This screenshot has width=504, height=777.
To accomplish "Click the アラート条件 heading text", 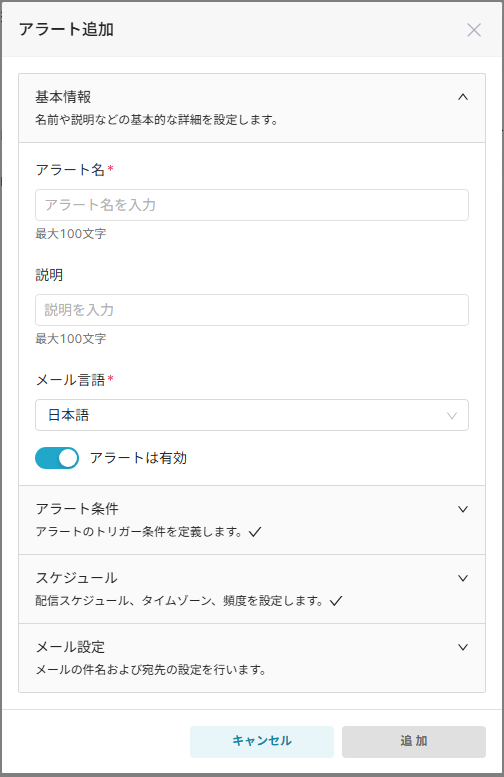I will click(77, 509).
